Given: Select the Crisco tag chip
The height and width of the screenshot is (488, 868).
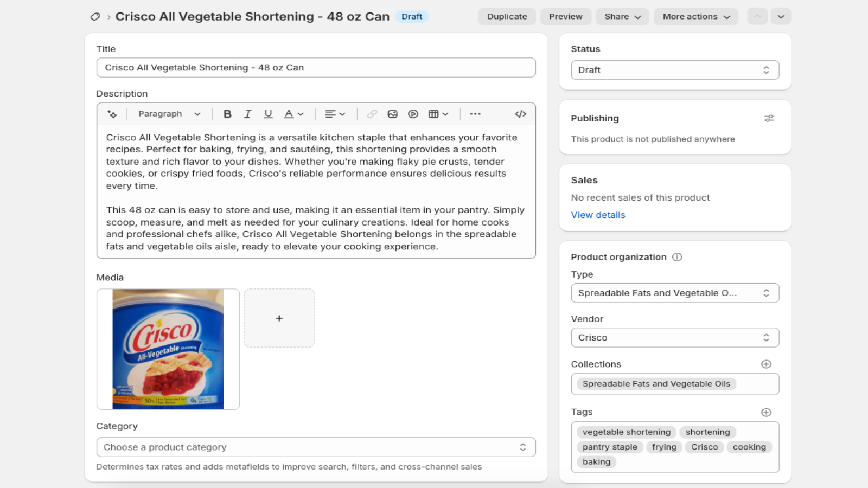Looking at the screenshot, I should [x=705, y=447].
